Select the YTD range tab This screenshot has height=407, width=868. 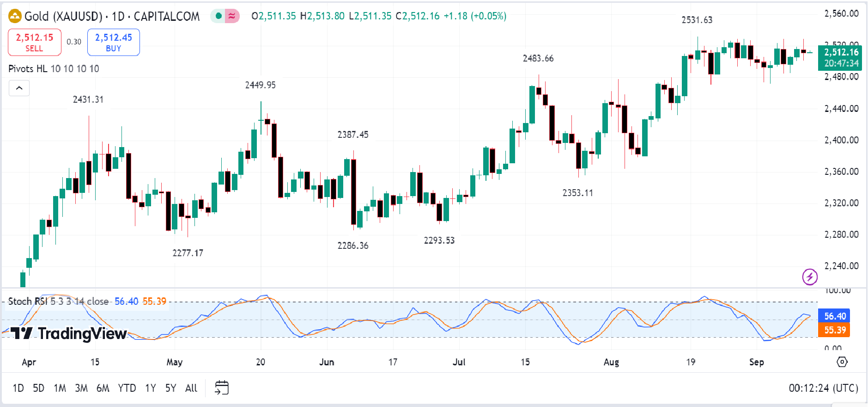pos(127,388)
